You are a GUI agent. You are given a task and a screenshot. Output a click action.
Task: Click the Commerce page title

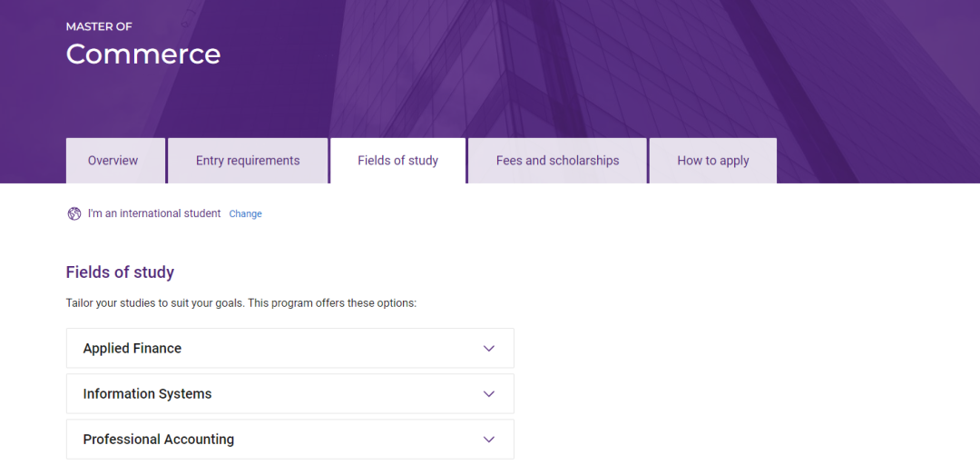(143, 54)
